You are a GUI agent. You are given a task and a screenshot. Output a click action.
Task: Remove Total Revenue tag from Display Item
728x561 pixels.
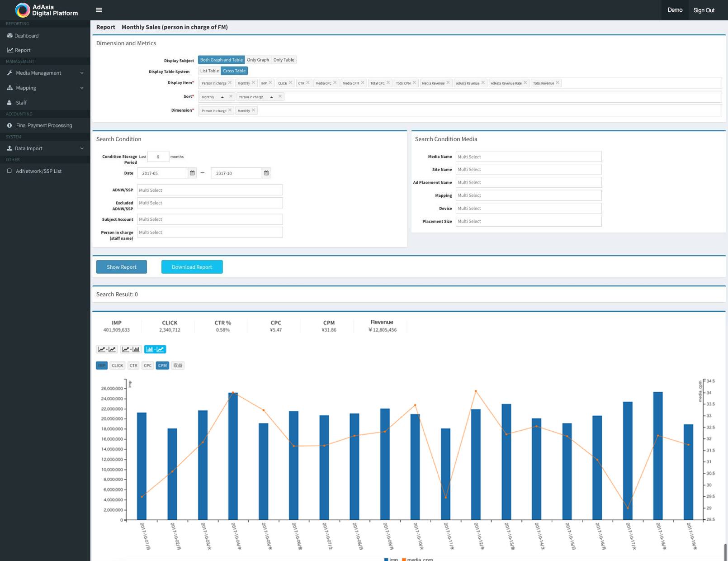tap(558, 83)
